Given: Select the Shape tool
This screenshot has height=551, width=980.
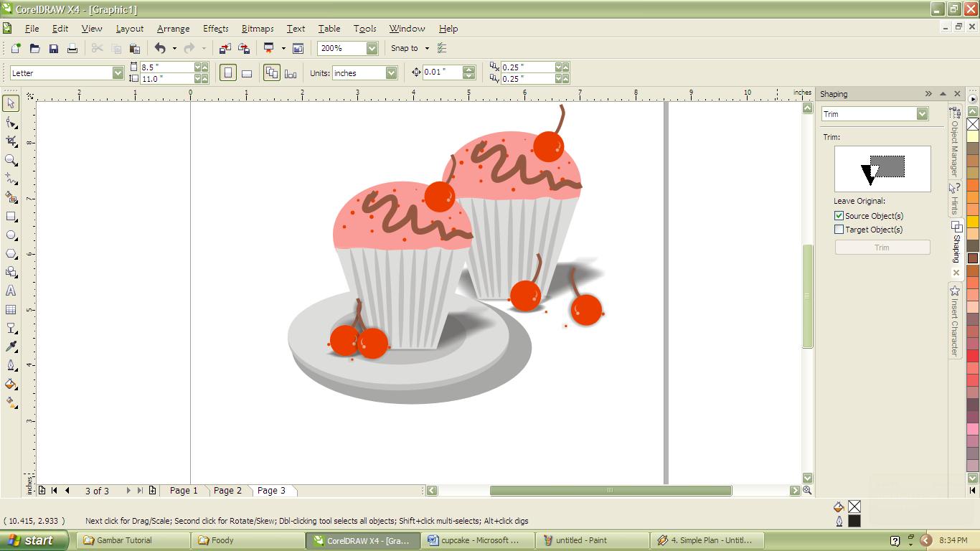Looking at the screenshot, I should tap(10, 122).
